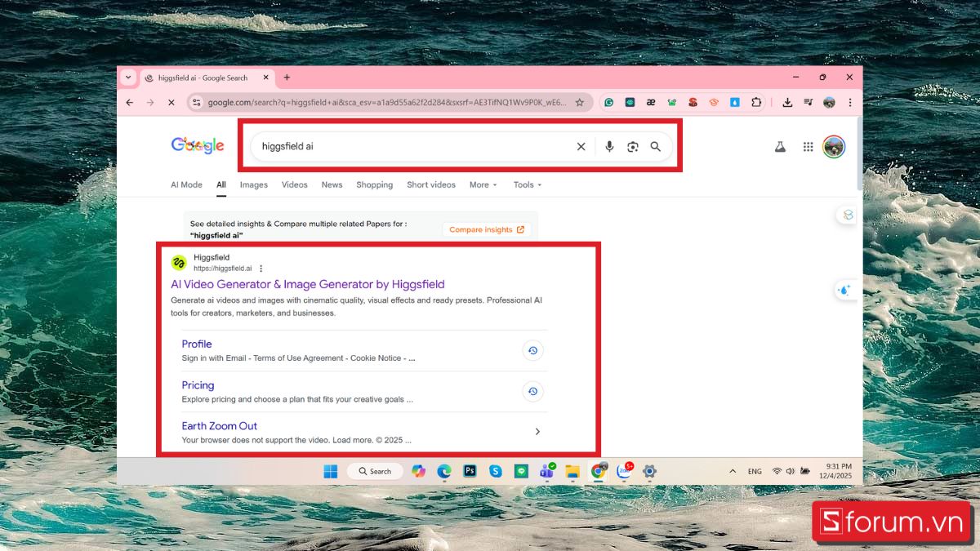Clear the search box text
980x551 pixels.
click(581, 147)
